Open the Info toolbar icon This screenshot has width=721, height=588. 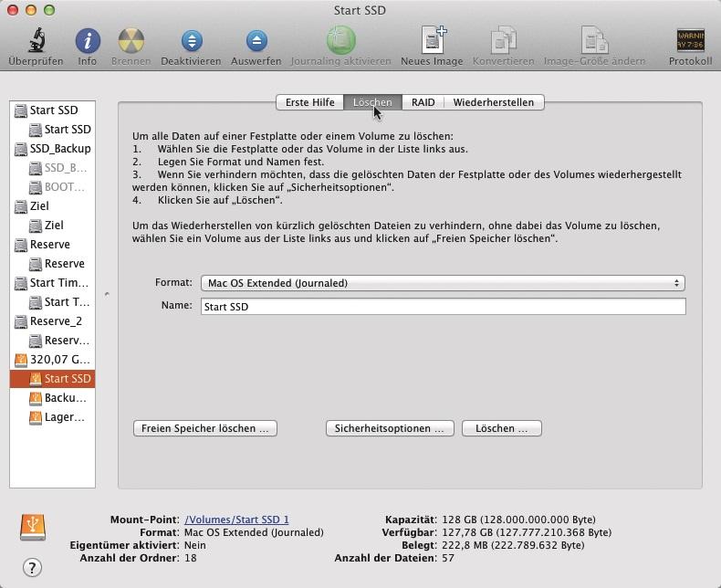click(88, 40)
